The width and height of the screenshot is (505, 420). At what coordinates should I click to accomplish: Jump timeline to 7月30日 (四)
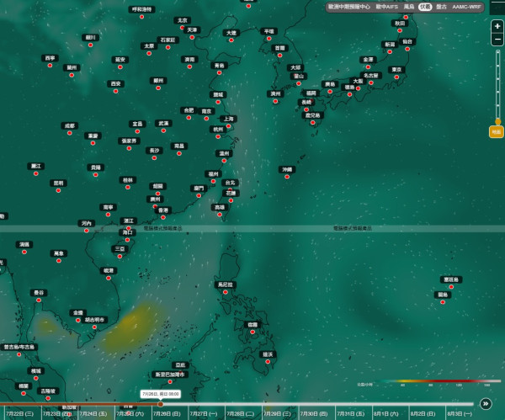[x=314, y=413]
